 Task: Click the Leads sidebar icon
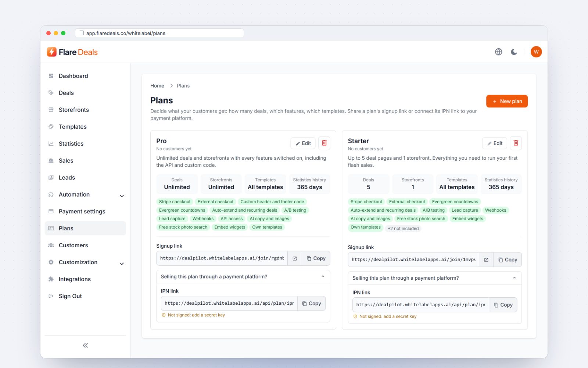51,177
